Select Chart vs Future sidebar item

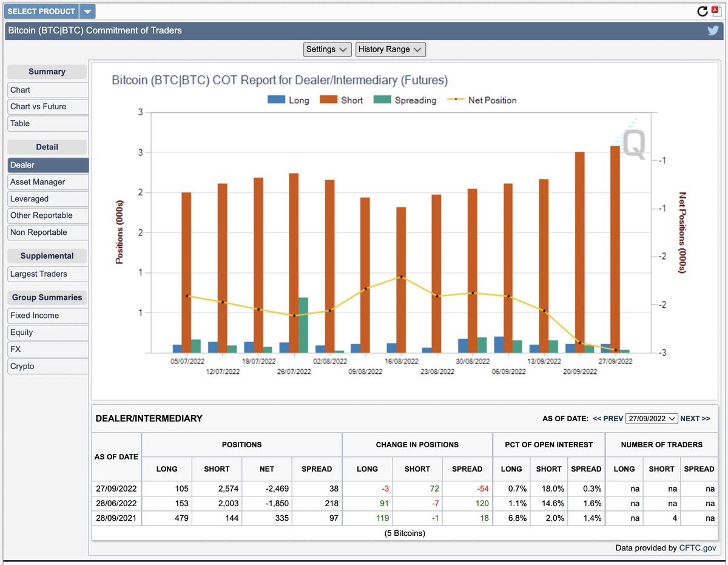pos(48,106)
